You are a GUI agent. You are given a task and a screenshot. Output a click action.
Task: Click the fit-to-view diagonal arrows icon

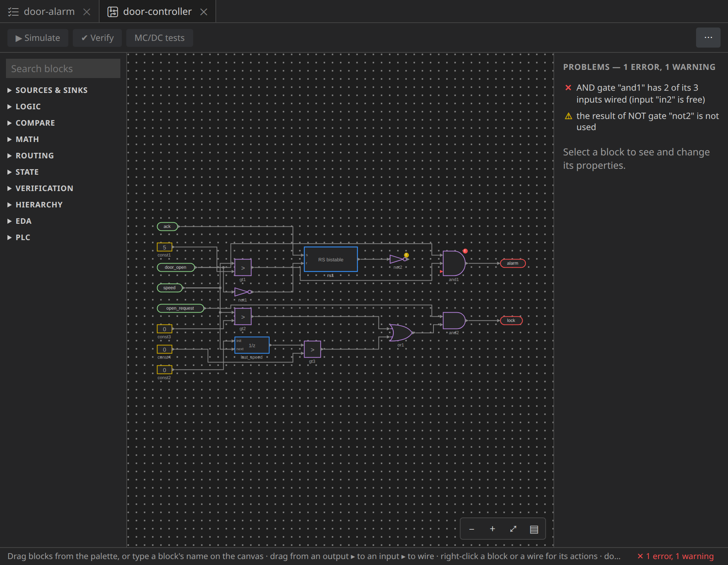click(513, 529)
